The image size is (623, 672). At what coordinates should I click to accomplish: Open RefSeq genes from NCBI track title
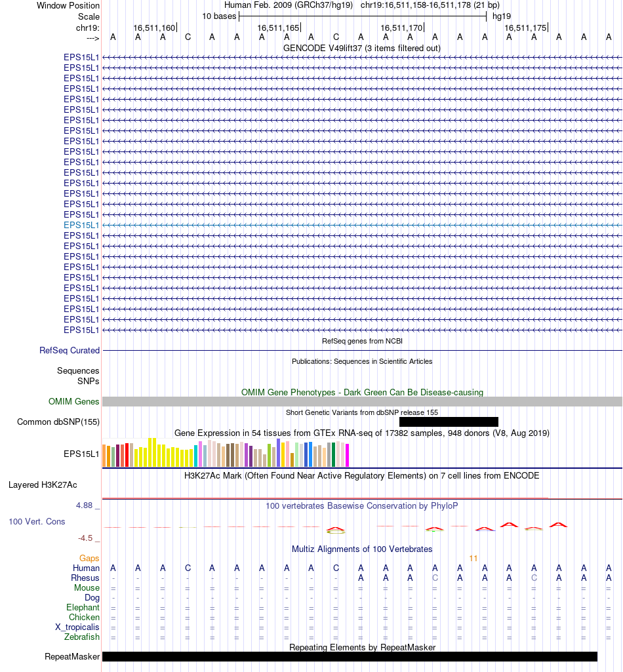(x=362, y=341)
